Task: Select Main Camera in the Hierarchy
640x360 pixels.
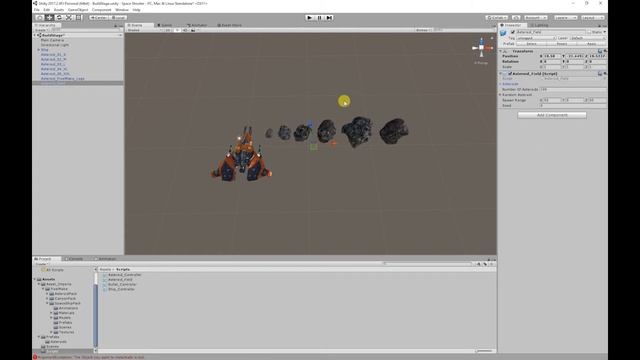Action: click(52, 40)
